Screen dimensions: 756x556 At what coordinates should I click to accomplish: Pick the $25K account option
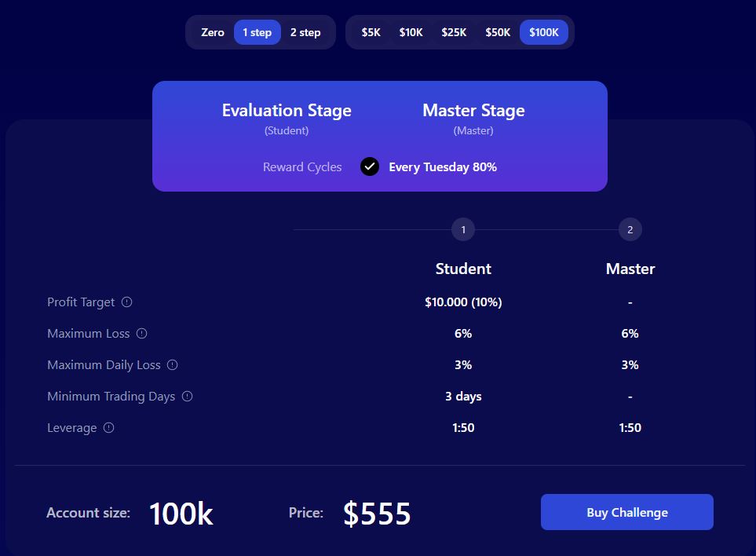(454, 32)
